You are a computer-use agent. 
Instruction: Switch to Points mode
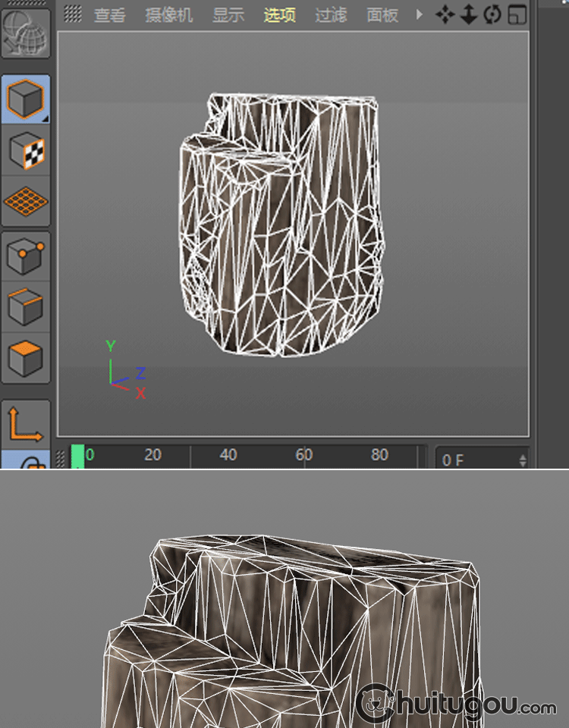[26, 256]
